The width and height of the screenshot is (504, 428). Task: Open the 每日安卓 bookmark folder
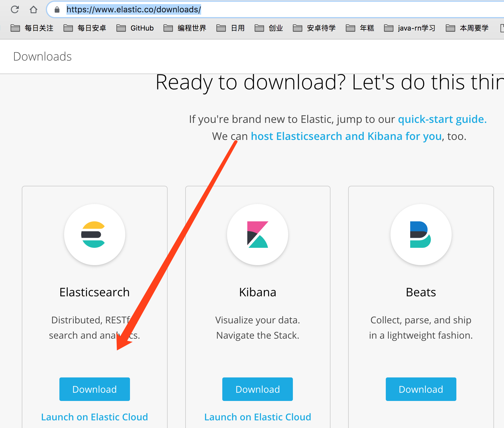(85, 28)
